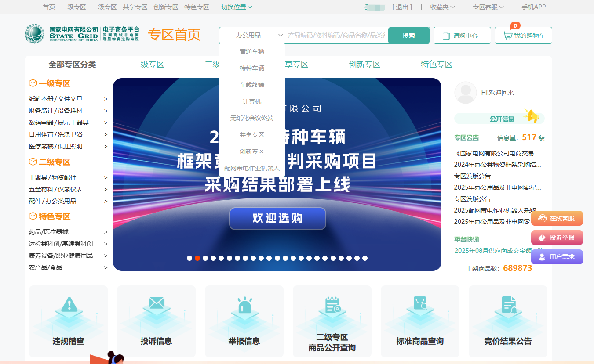The height and width of the screenshot is (364, 594).
Task: Select the third carousel slide dot
Action: point(205,258)
